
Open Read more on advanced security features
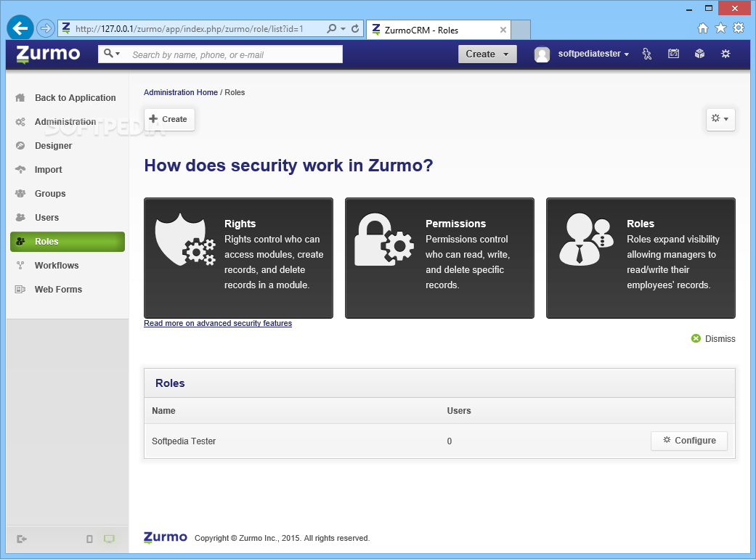pyautogui.click(x=218, y=323)
